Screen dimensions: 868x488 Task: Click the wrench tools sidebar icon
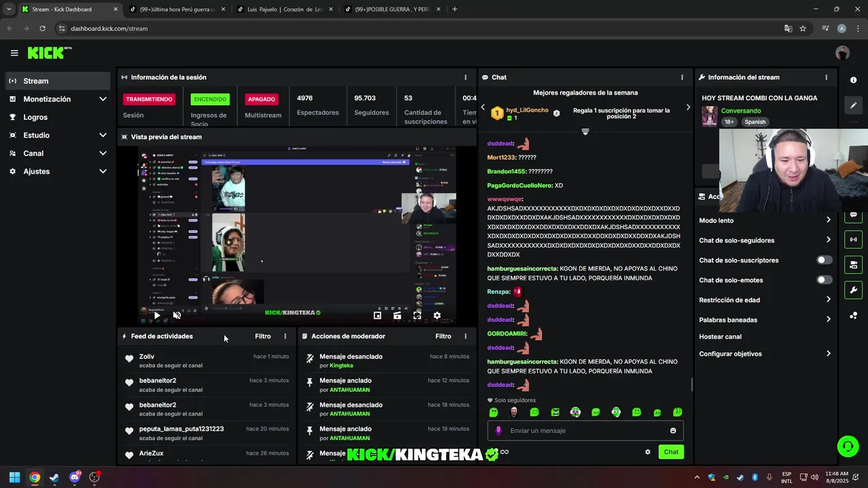click(x=853, y=291)
